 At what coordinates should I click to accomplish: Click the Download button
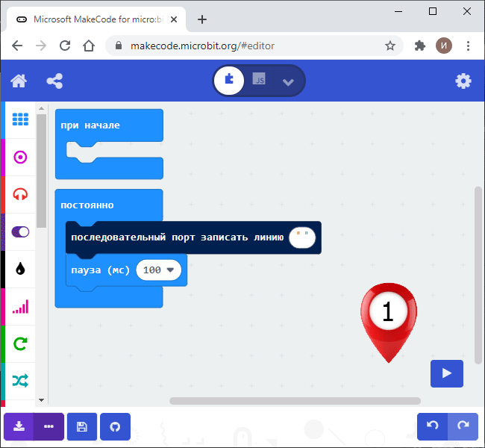click(19, 426)
